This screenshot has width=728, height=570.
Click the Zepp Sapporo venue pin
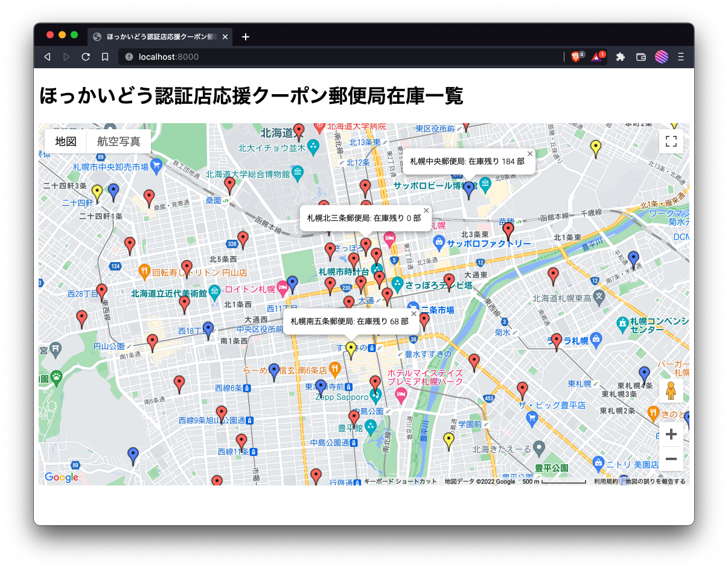tap(375, 397)
